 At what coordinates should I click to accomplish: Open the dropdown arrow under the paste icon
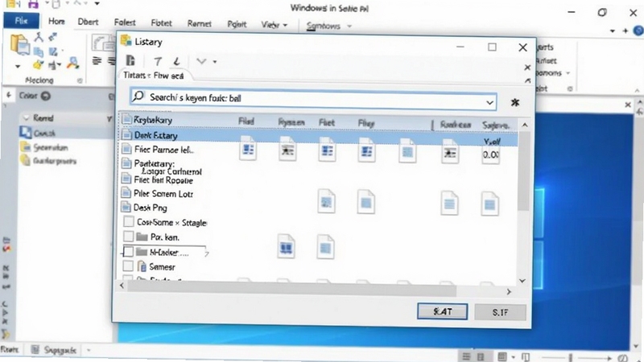(18, 66)
